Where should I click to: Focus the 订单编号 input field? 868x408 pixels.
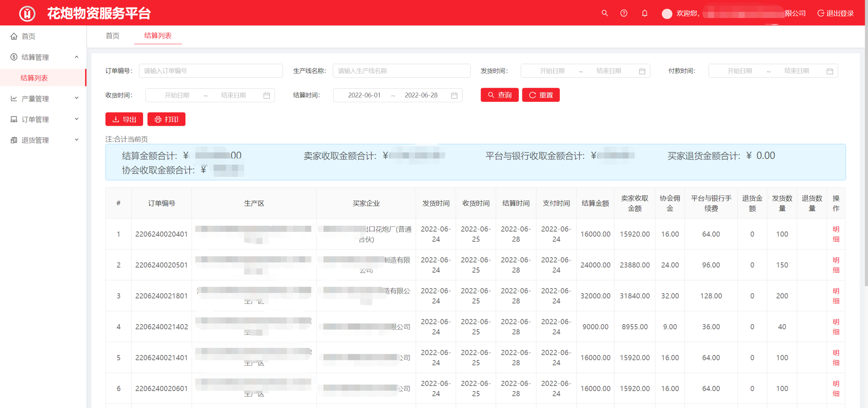click(x=210, y=71)
